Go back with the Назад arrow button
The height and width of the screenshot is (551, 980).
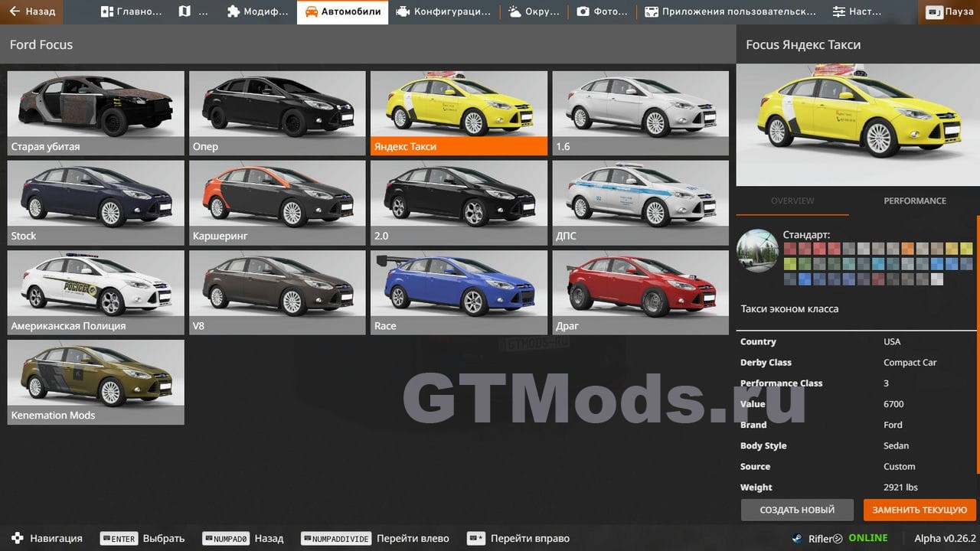tap(33, 11)
